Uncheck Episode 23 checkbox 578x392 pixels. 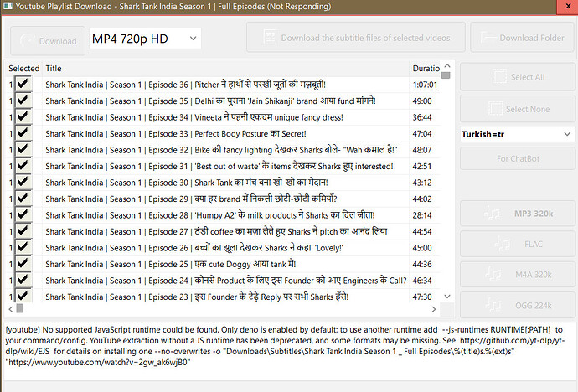click(23, 296)
